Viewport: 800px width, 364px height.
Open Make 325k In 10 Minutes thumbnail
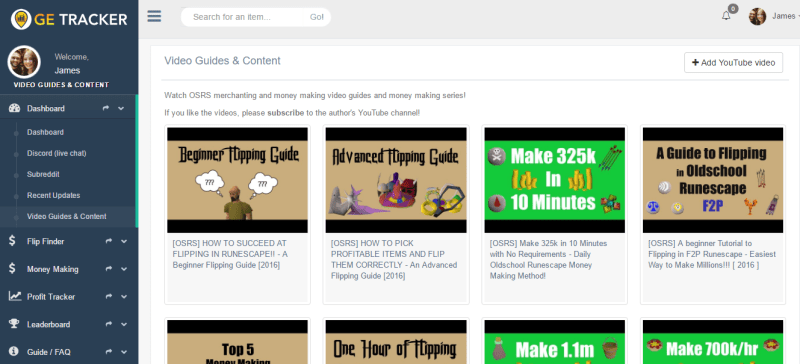tap(555, 180)
